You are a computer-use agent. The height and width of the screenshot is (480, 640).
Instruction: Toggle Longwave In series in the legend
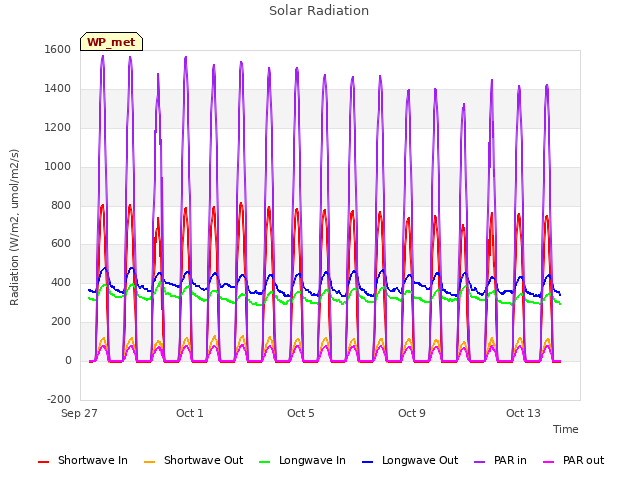(302, 460)
